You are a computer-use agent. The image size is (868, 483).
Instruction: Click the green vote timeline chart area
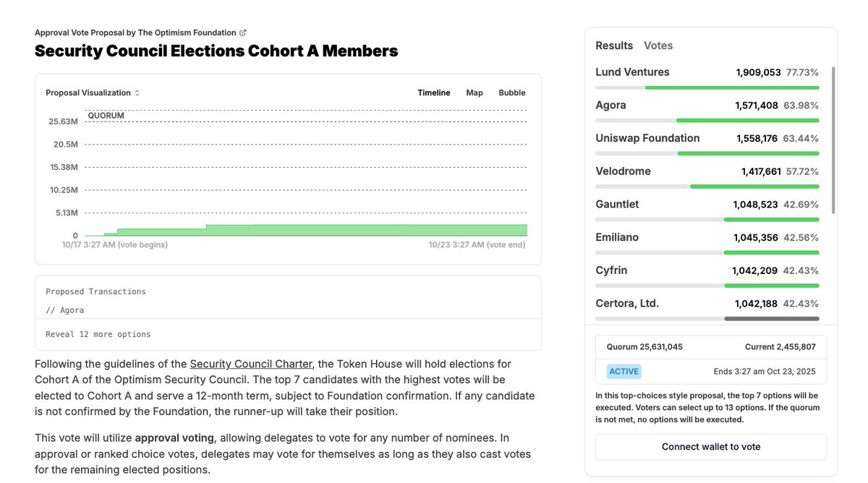(305, 231)
